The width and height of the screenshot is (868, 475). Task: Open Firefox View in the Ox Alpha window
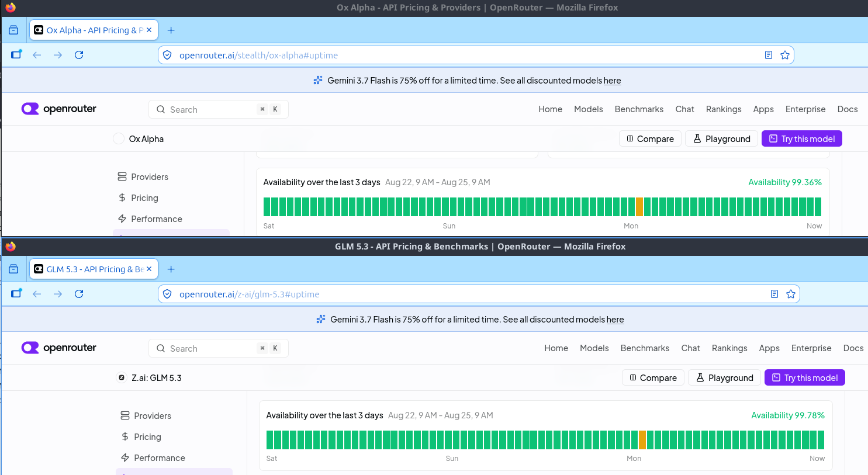click(x=13, y=30)
